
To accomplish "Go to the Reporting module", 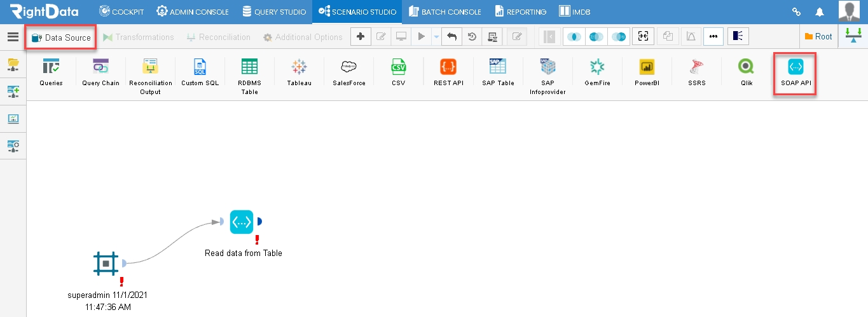I will 521,11.
